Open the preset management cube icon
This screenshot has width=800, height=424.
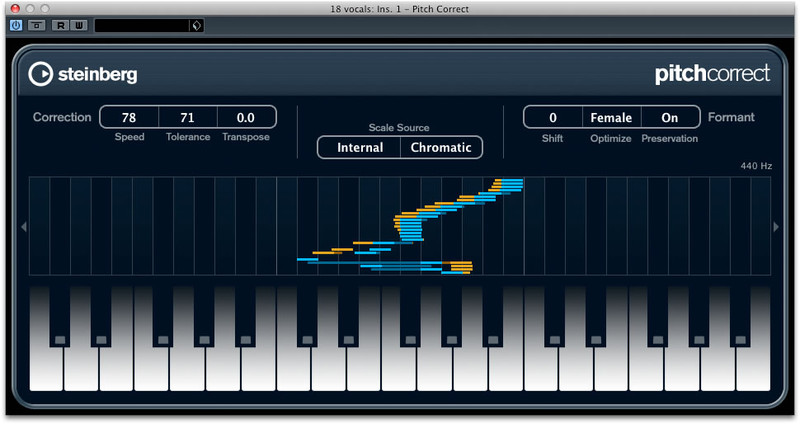tap(197, 26)
